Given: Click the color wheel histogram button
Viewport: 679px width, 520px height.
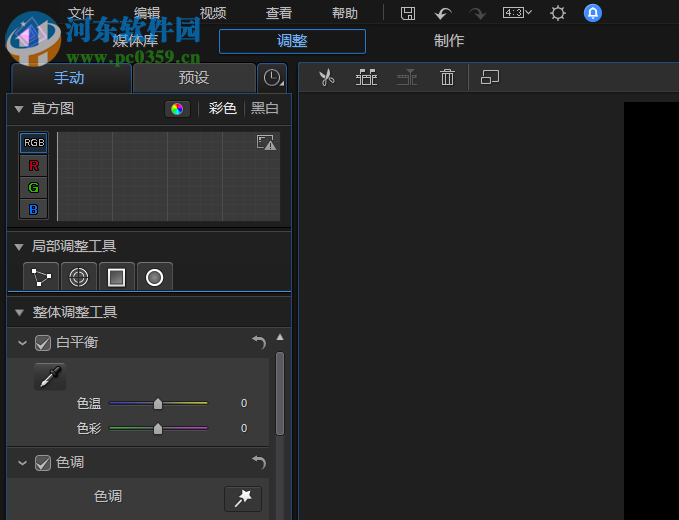Looking at the screenshot, I should click(x=177, y=109).
